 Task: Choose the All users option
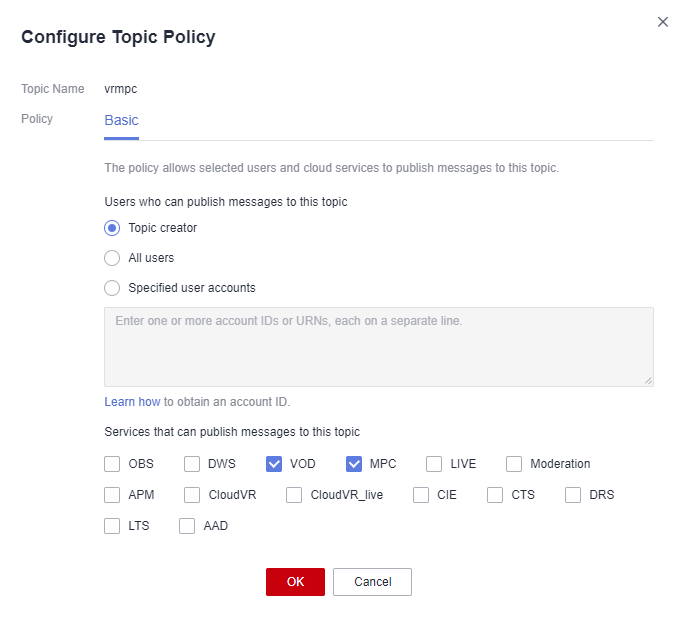coord(112,258)
